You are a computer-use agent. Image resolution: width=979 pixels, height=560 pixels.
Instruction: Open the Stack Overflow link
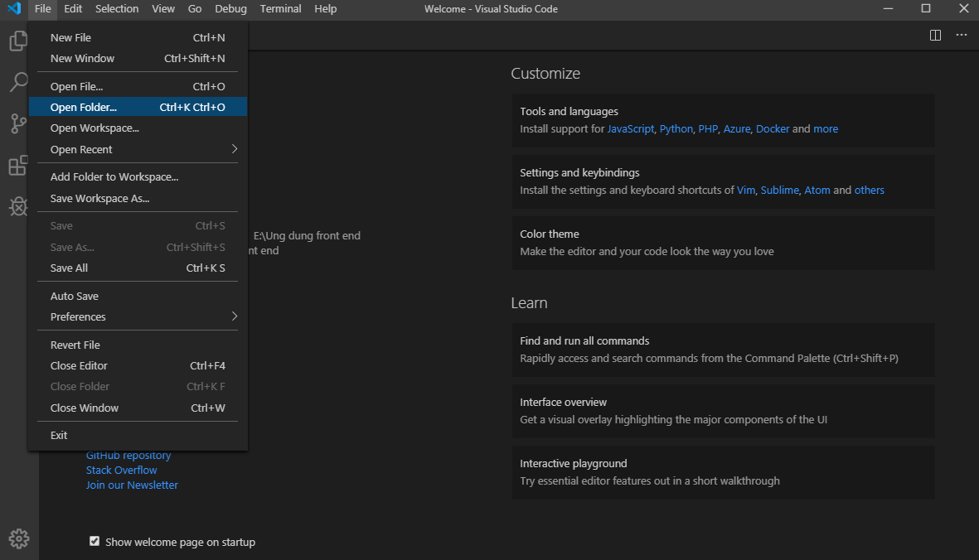coord(121,471)
